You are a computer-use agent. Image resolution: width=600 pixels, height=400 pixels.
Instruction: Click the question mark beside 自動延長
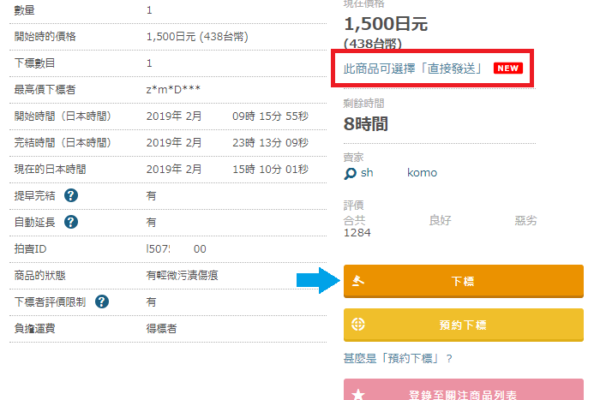(x=71, y=222)
